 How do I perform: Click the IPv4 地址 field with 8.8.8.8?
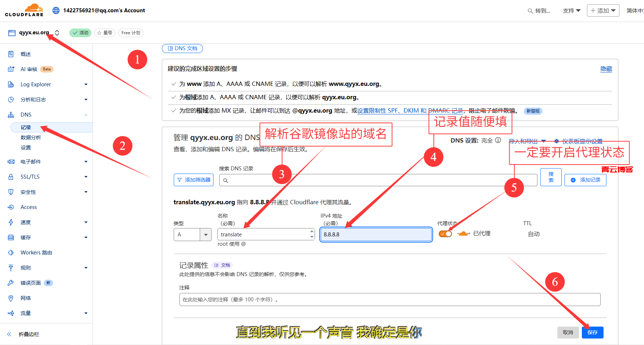(376, 235)
